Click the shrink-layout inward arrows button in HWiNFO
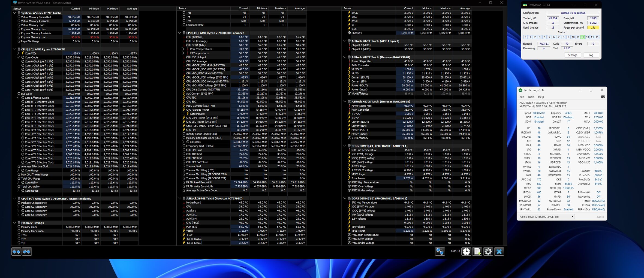 tap(27, 252)
